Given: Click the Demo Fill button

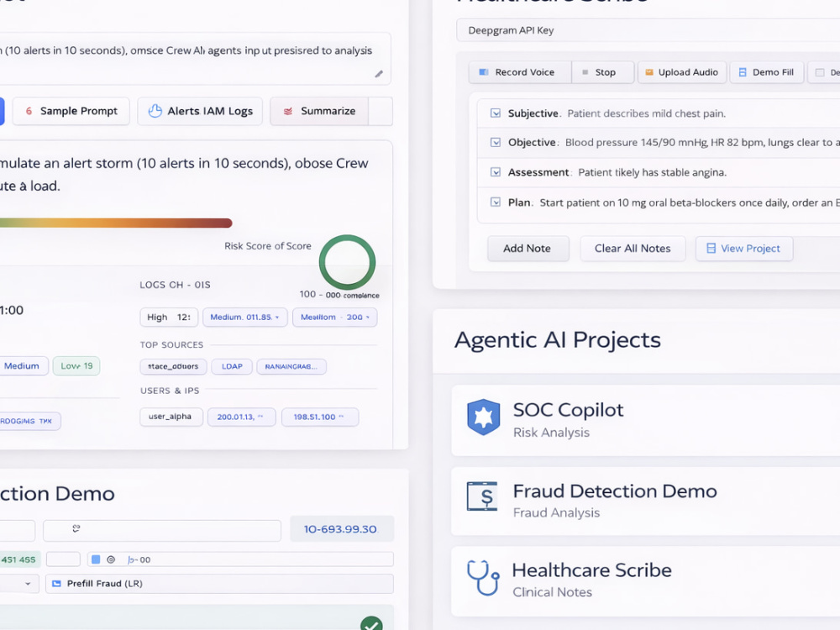Looking at the screenshot, I should tap(767, 71).
